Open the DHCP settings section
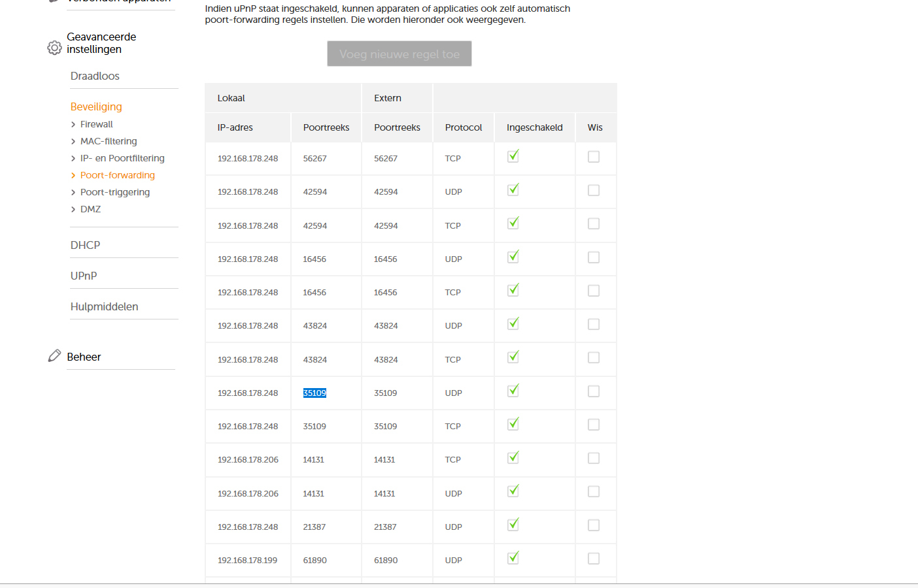 [x=86, y=245]
